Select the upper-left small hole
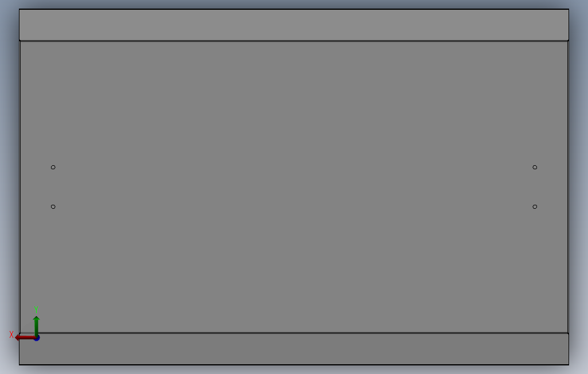The width and height of the screenshot is (588, 374). [53, 167]
